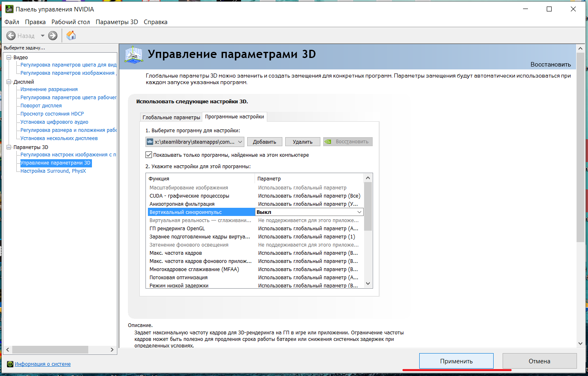
Task: Click the Применить button
Action: 456,361
